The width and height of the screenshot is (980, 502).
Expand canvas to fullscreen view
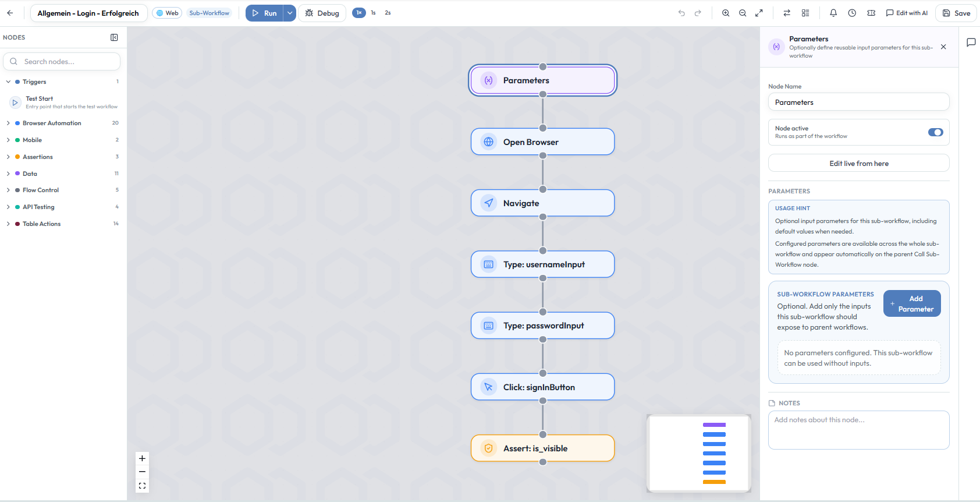759,13
